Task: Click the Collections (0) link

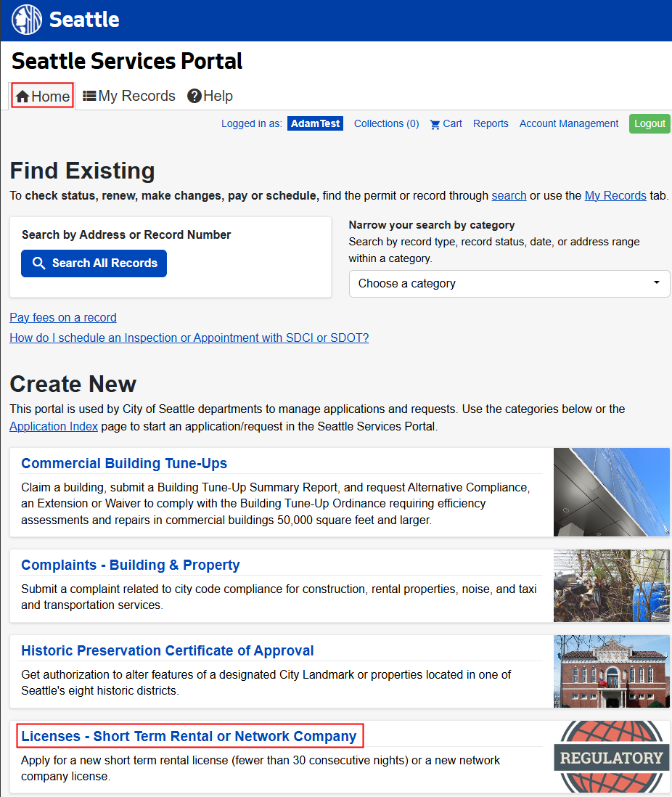Action: coord(386,123)
